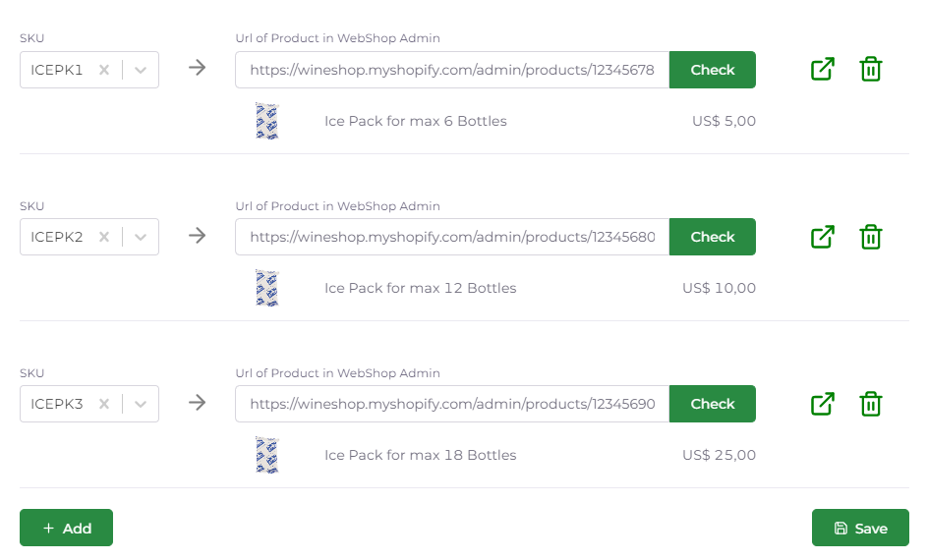Check the product URL ending 12345678
Screen dimensions: 927x560
coord(713,70)
